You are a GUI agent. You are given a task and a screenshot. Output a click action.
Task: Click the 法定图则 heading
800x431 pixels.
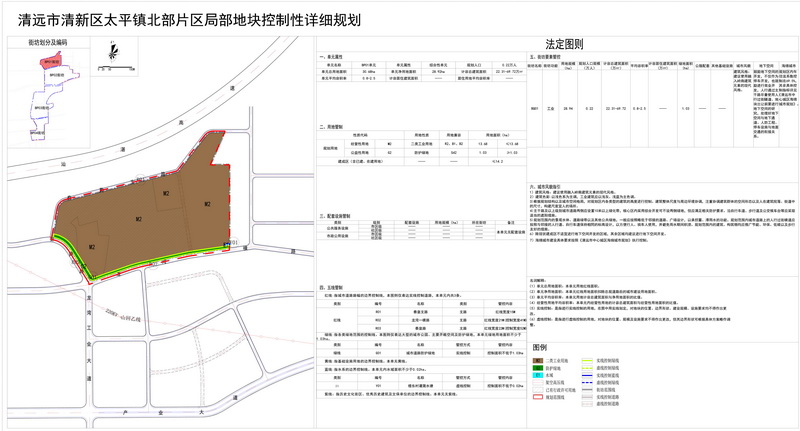pos(565,45)
